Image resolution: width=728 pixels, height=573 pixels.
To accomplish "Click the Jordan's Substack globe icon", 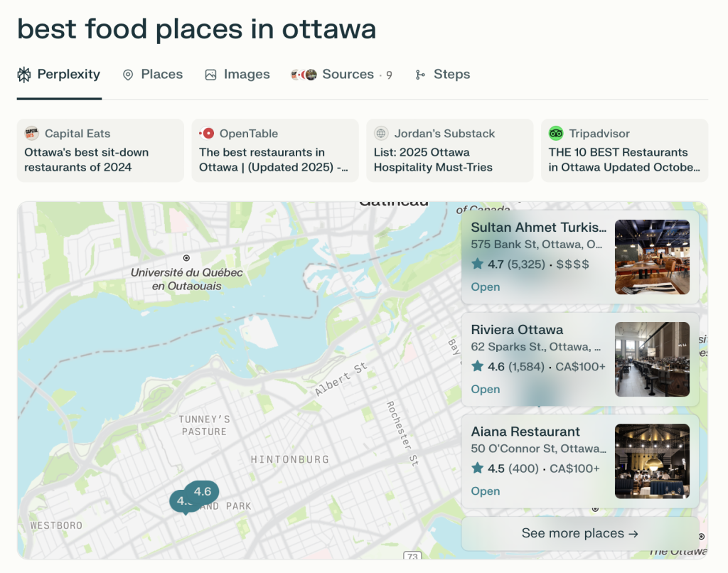I will 382,134.
